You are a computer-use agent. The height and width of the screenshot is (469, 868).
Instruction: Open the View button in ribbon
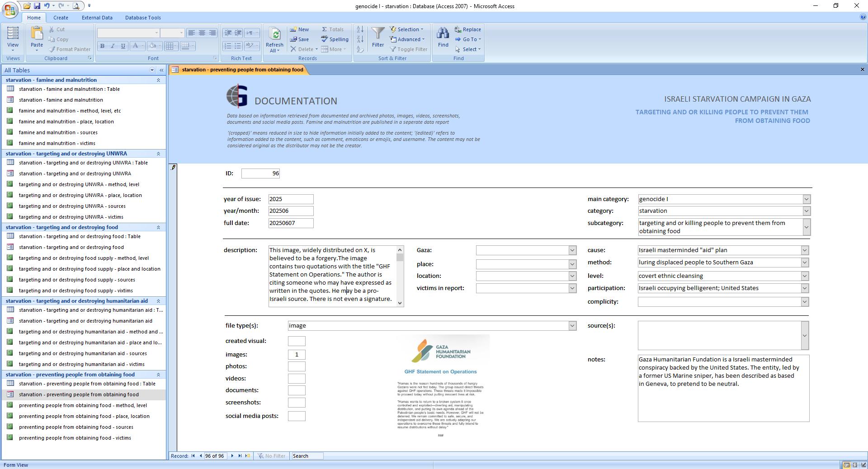pyautogui.click(x=13, y=39)
